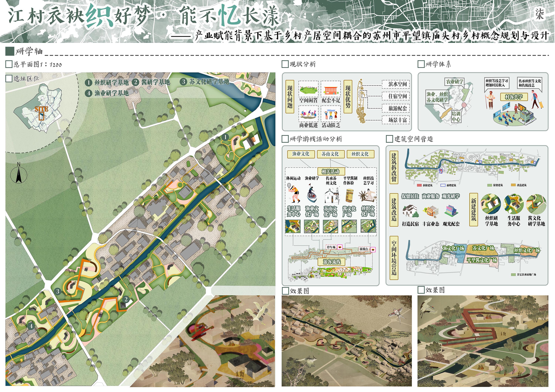Click the 丝织文化 tab label

tap(360, 154)
